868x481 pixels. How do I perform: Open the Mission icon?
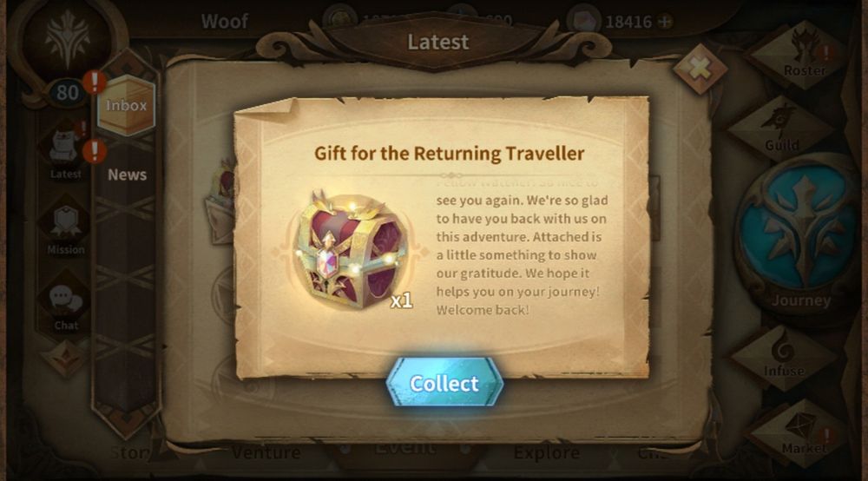pyautogui.click(x=65, y=228)
